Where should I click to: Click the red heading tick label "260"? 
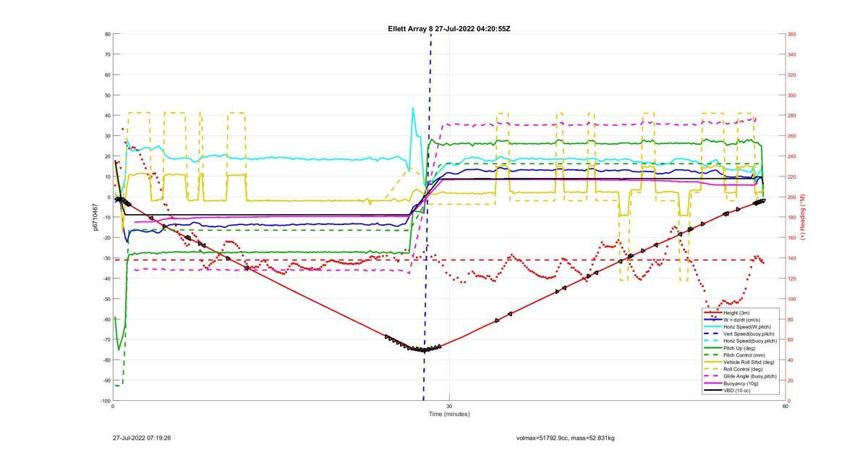click(791, 136)
